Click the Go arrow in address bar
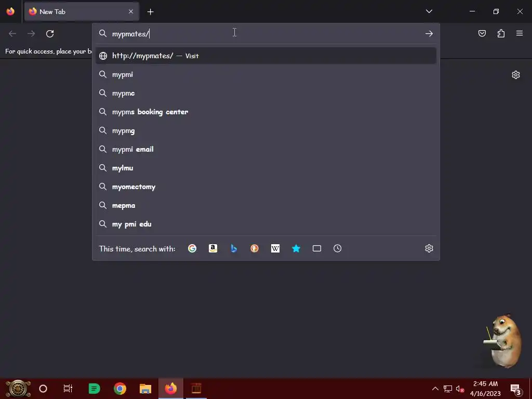 pos(429,34)
